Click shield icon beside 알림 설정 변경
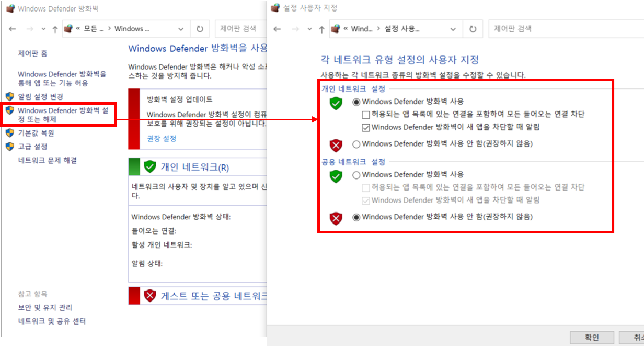The width and height of the screenshot is (644, 346). [x=9, y=96]
